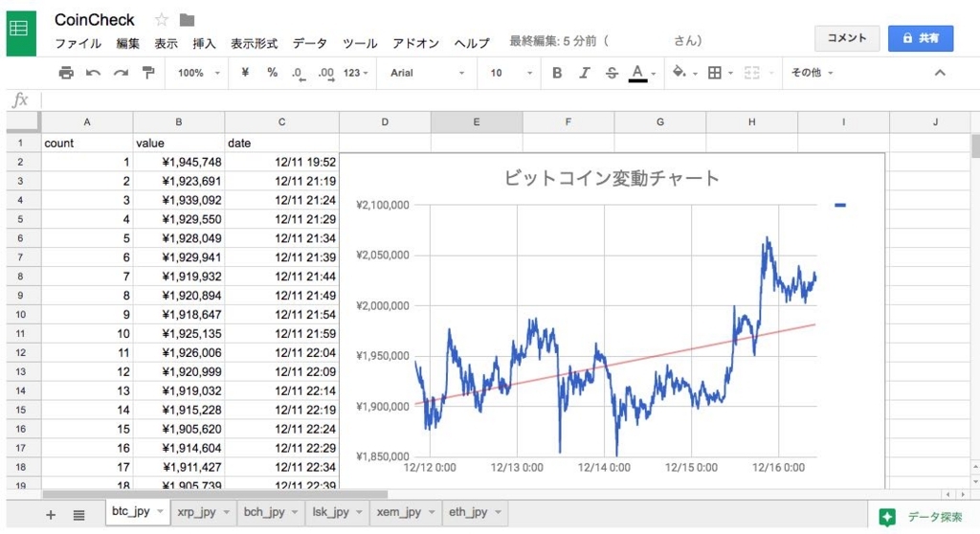
Task: Click the ビットコイン変動チャート chart title
Action: (612, 178)
